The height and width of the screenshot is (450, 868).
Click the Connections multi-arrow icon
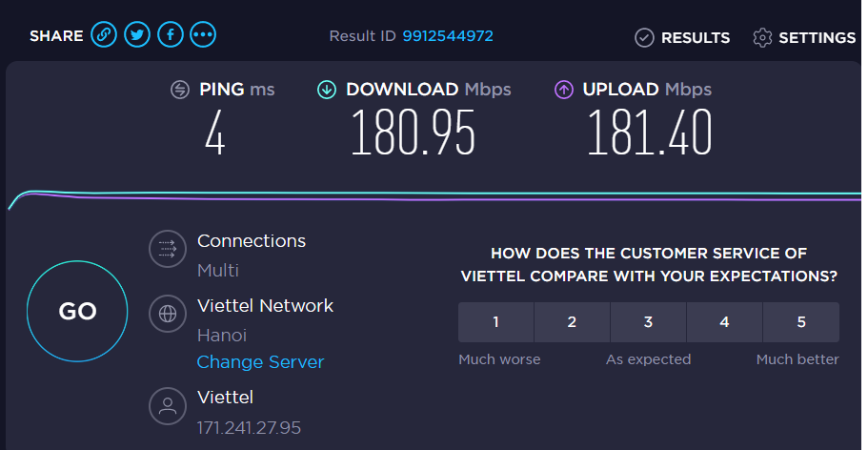[x=167, y=249]
